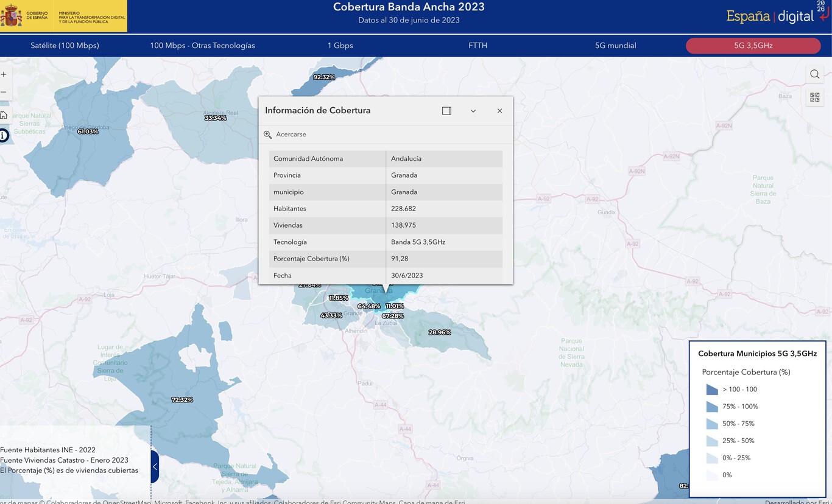Click the Fecha value 30/6/2023
This screenshot has height=504, width=832.
[407, 276]
